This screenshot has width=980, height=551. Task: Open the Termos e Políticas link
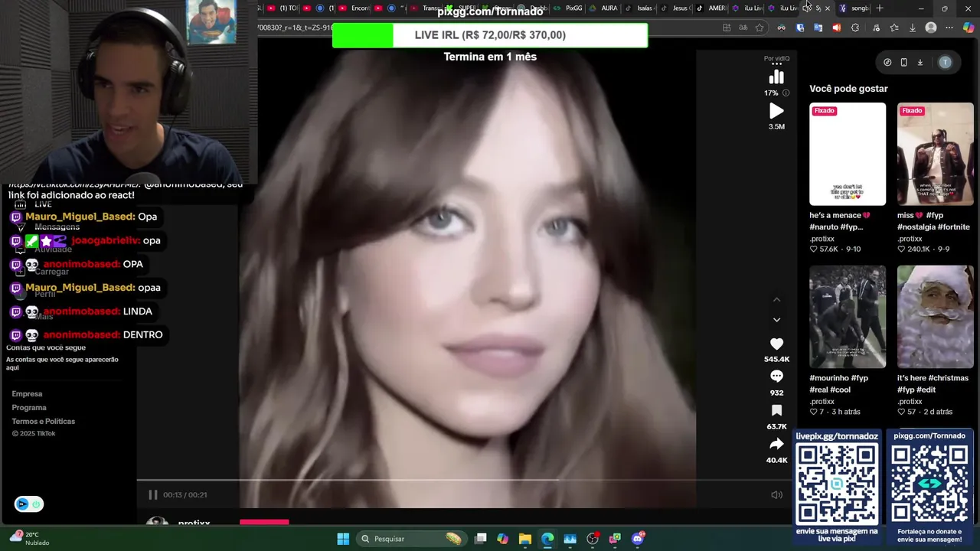click(43, 422)
